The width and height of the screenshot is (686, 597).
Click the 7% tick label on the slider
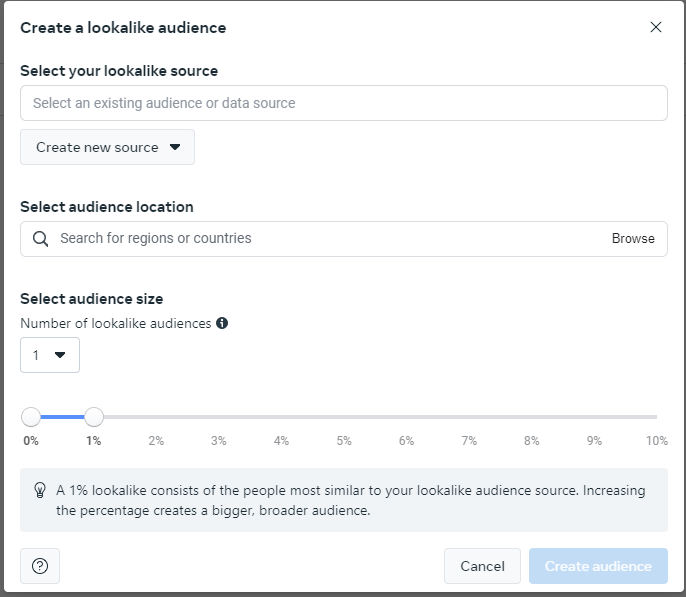469,440
